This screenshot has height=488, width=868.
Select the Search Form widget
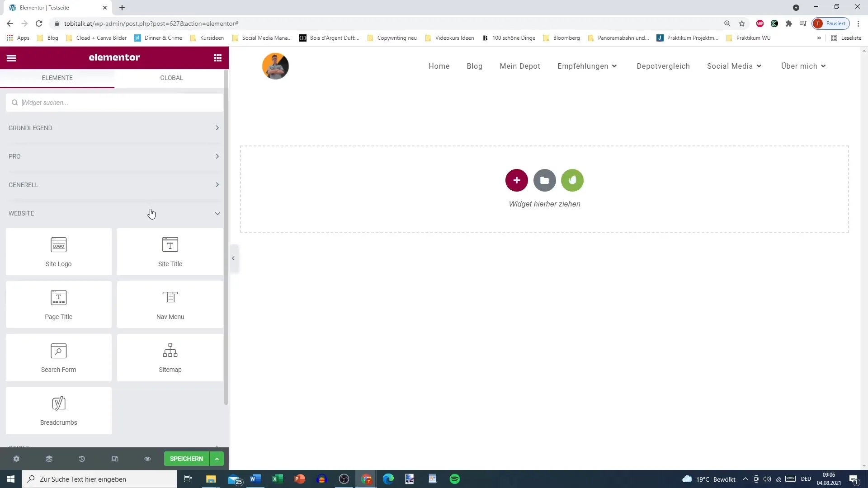(59, 357)
